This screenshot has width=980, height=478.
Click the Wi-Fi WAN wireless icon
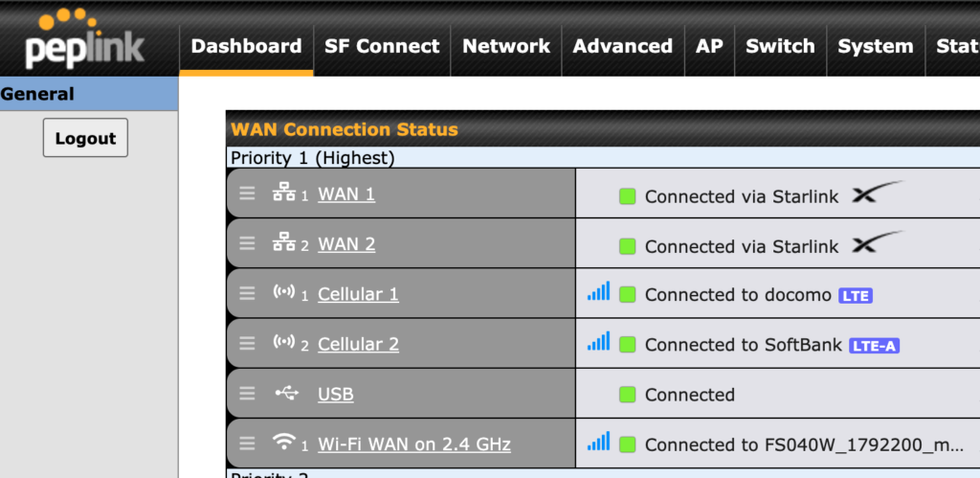point(284,442)
